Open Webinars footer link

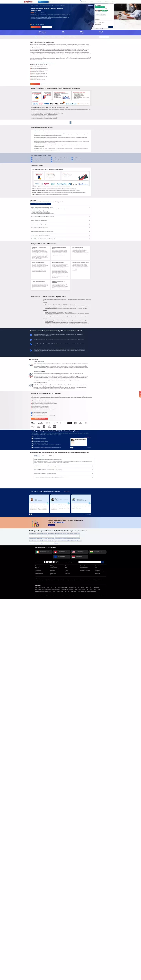coord(67,569)
